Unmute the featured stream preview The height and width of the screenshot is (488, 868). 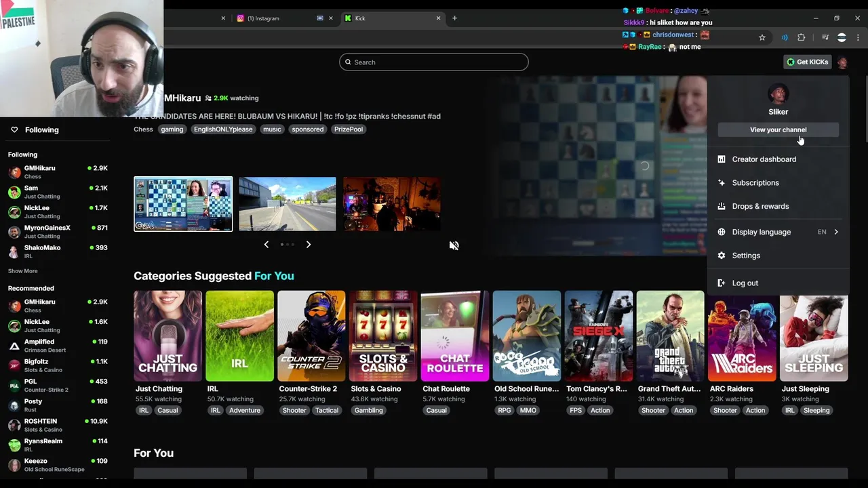454,245
